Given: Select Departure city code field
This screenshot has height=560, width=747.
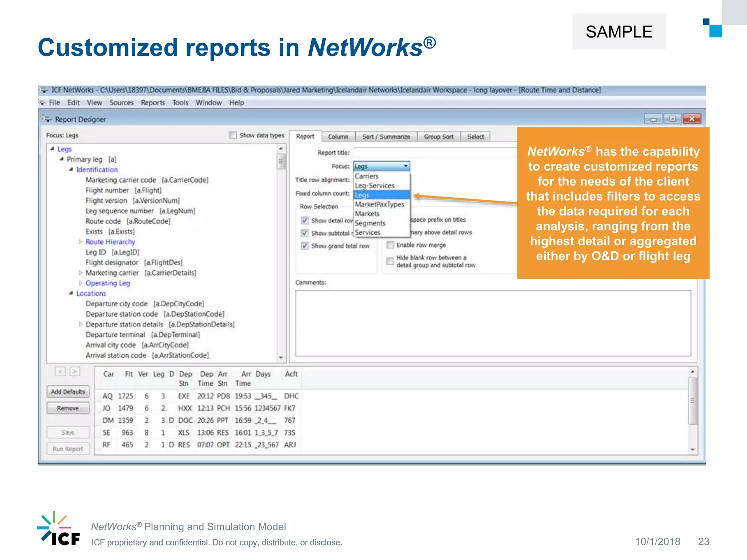Looking at the screenshot, I should pyautogui.click(x=145, y=304).
